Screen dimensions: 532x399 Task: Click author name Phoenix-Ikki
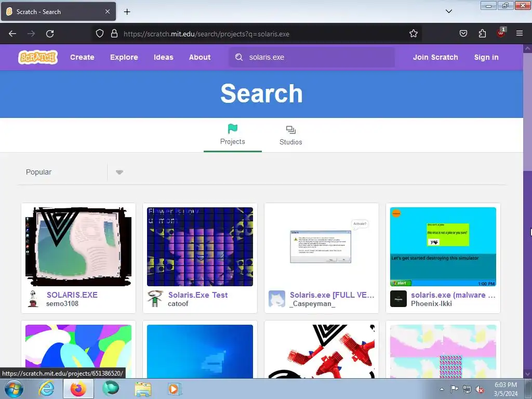pos(432,303)
